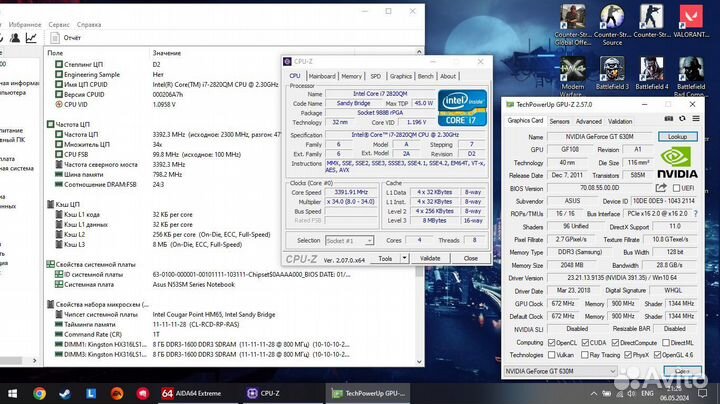Click the Bus Interface question mark icon
720x404 pixels.
[696, 213]
